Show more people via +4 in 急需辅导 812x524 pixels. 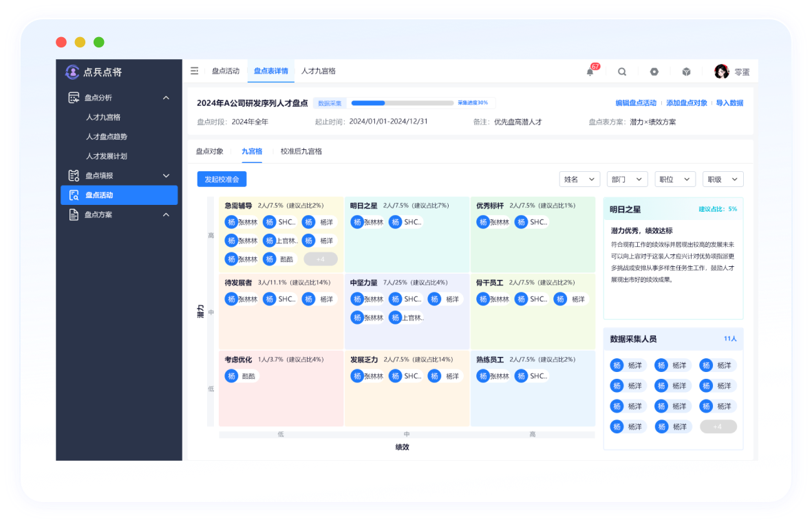click(x=321, y=259)
